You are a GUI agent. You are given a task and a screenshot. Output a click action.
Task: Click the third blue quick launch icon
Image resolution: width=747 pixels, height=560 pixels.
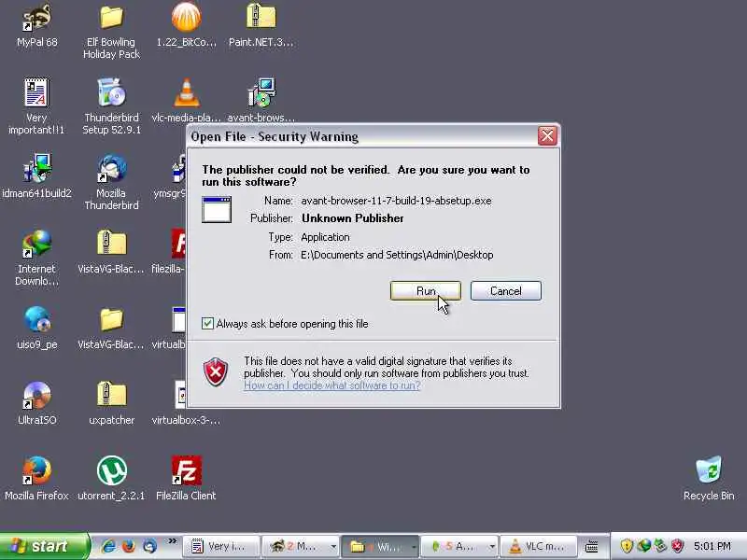[149, 546]
